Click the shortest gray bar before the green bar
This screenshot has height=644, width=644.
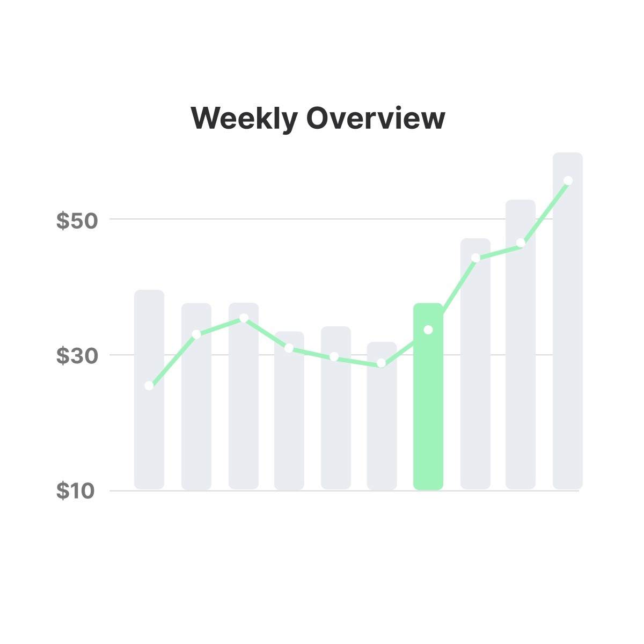[x=382, y=416]
